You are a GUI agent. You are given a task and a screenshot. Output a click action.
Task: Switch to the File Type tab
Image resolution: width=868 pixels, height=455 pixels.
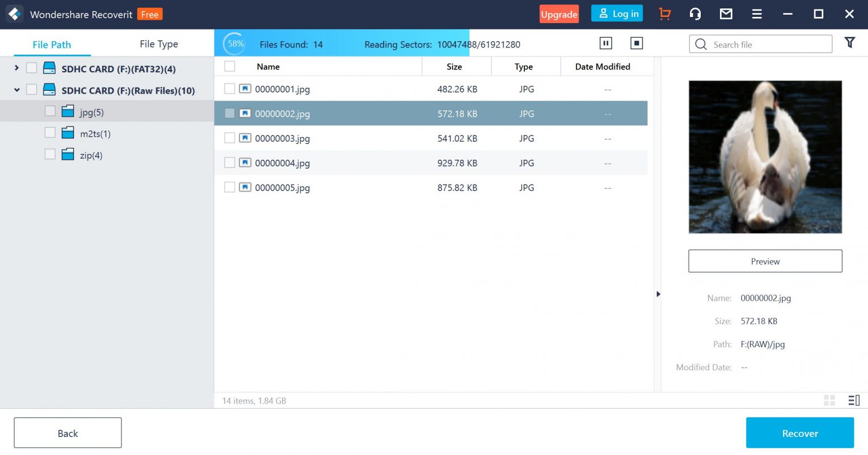click(x=159, y=44)
